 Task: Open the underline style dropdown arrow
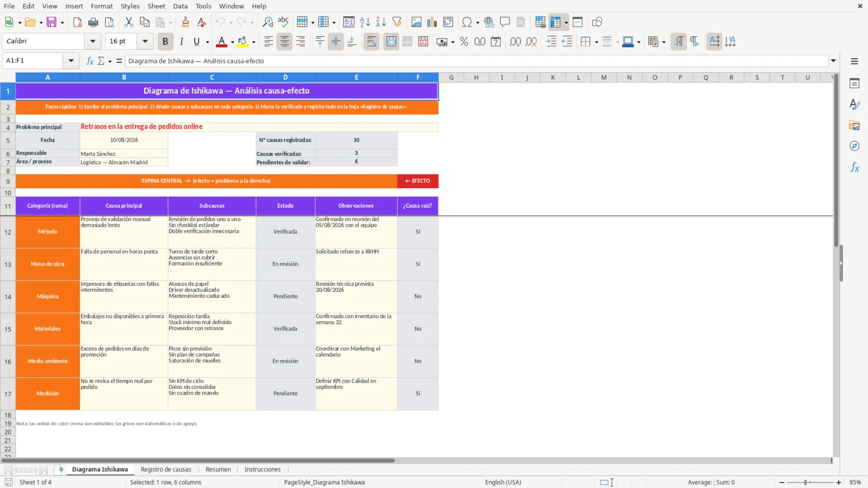[207, 42]
